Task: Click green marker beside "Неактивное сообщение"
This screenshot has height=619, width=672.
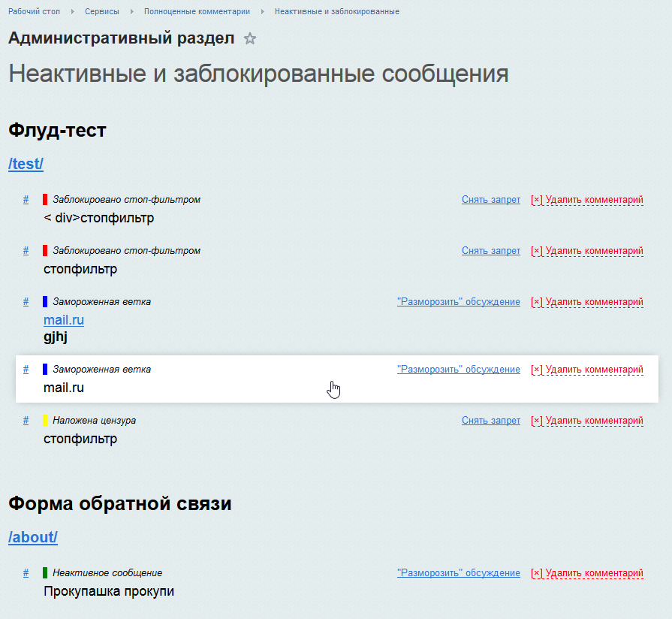Action: [45, 572]
